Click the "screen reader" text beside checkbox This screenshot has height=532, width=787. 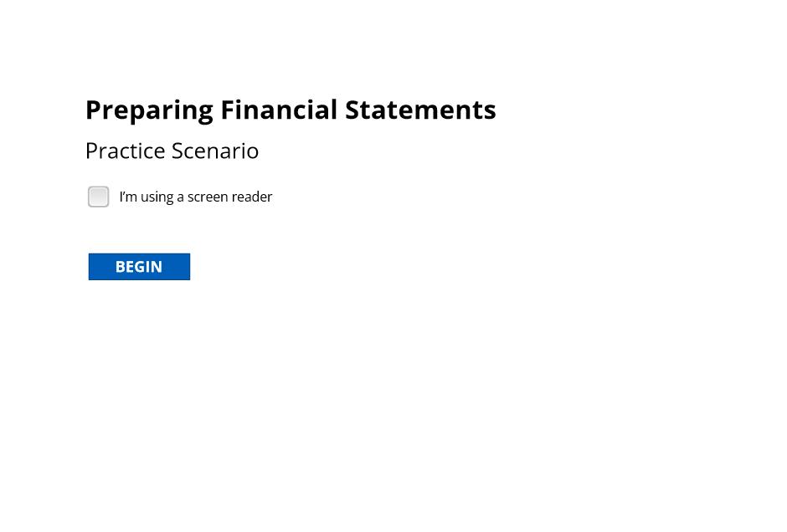[230, 197]
